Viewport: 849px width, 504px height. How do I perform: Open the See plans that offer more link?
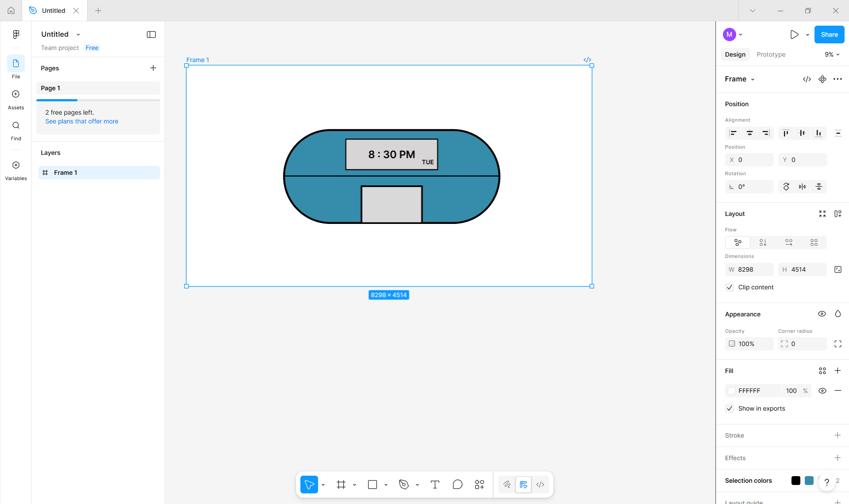tap(81, 121)
